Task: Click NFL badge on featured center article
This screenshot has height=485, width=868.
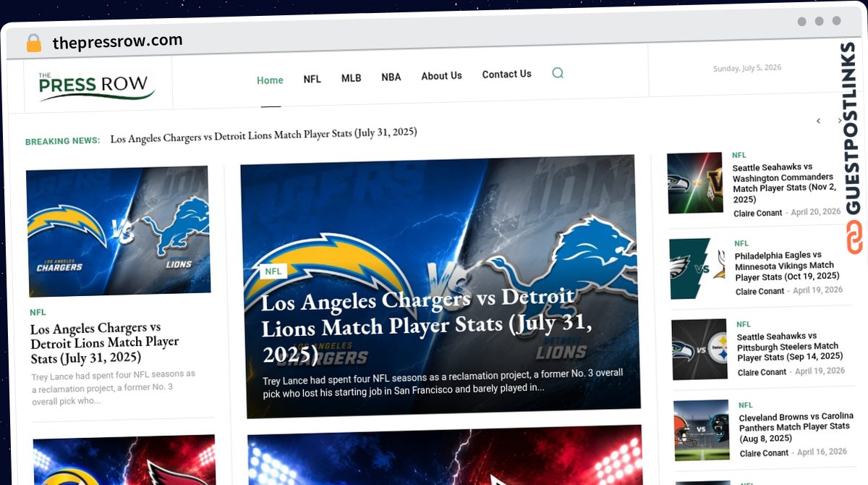Action: click(273, 271)
